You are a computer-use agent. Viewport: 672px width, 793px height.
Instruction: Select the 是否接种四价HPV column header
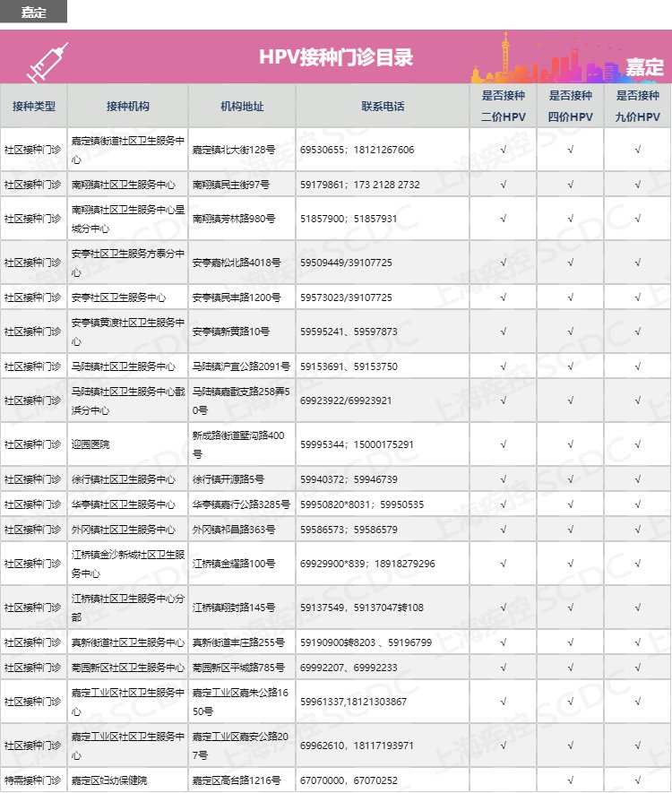(x=570, y=106)
